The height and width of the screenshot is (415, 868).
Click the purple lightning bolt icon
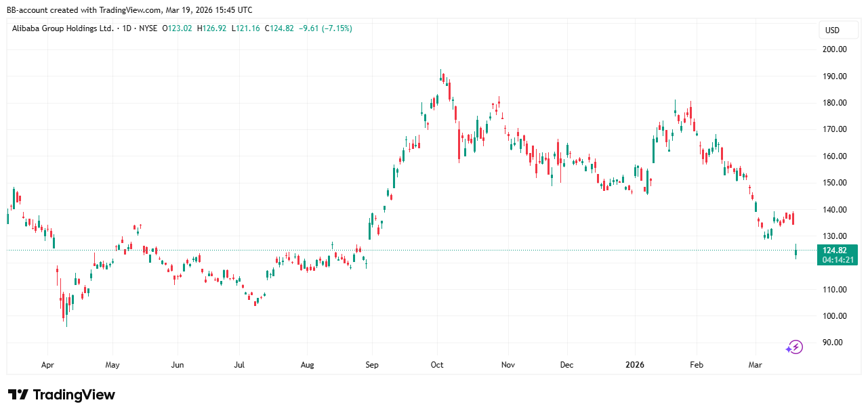click(794, 347)
